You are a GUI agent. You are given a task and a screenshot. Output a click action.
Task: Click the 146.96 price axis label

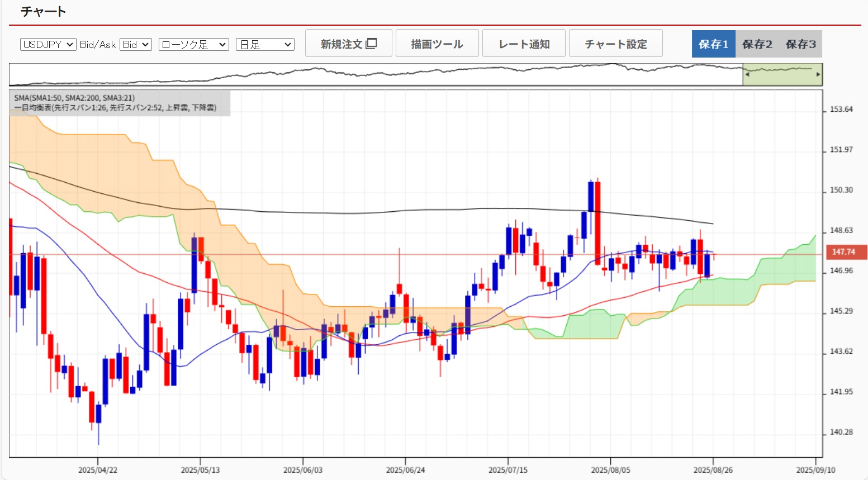pyautogui.click(x=841, y=271)
